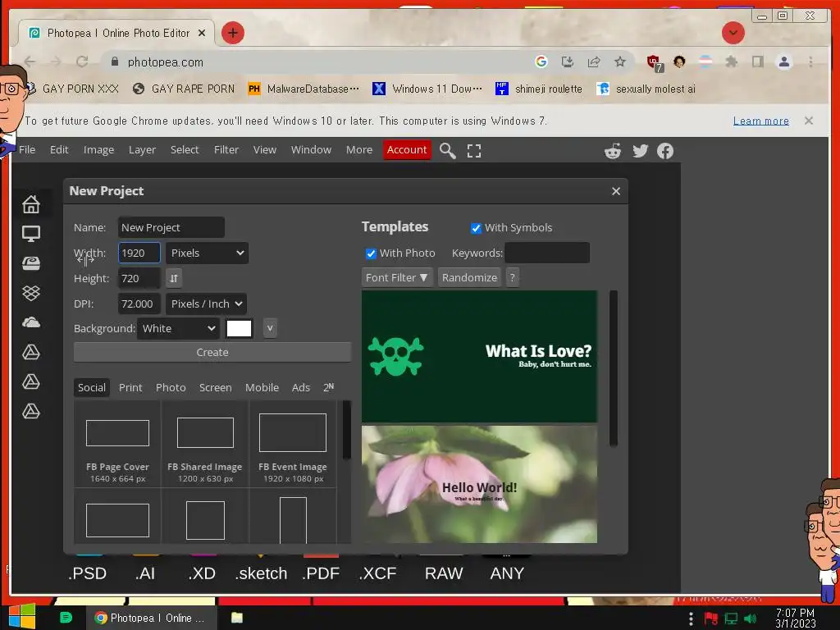Select the Screen presets tab
Viewport: 840px width, 630px height.
pyautogui.click(x=216, y=387)
